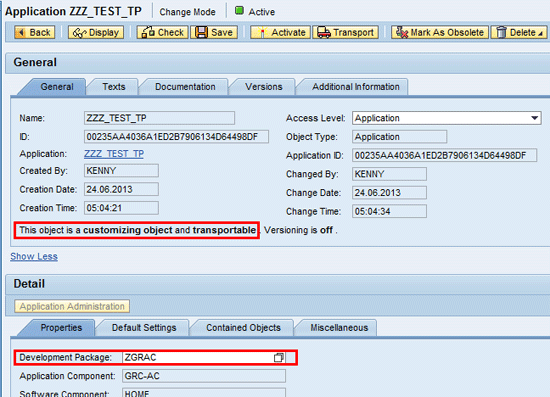This screenshot has height=397, width=550.
Task: Open the Additional Information tab
Action: pyautogui.click(x=356, y=87)
